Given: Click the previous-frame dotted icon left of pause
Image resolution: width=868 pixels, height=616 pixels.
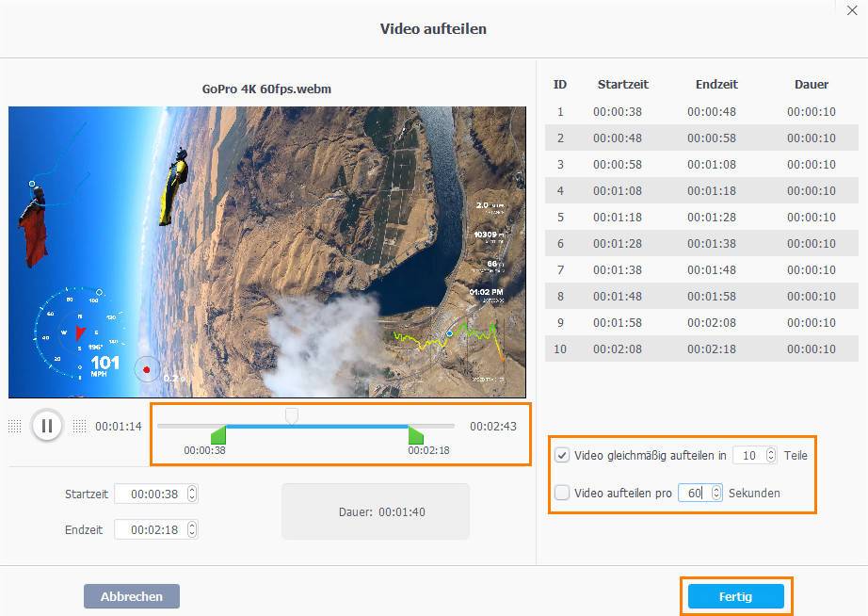Looking at the screenshot, I should pyautogui.click(x=14, y=426).
